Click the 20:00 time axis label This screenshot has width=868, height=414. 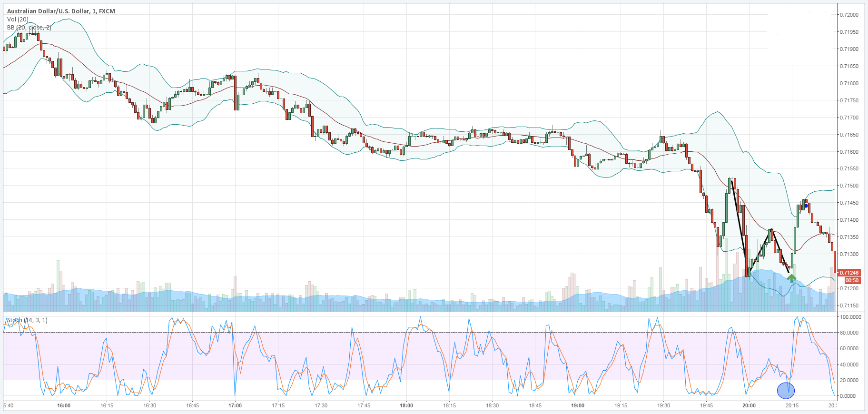click(x=749, y=405)
